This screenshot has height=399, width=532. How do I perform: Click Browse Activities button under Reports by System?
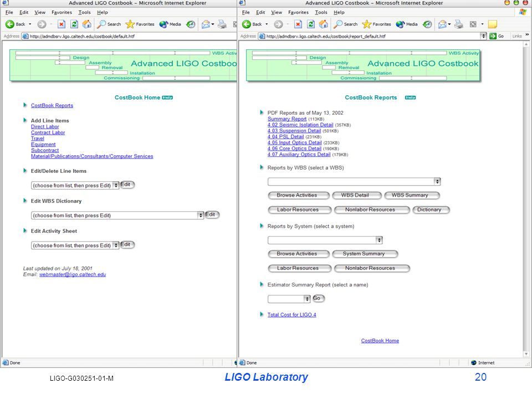point(299,254)
